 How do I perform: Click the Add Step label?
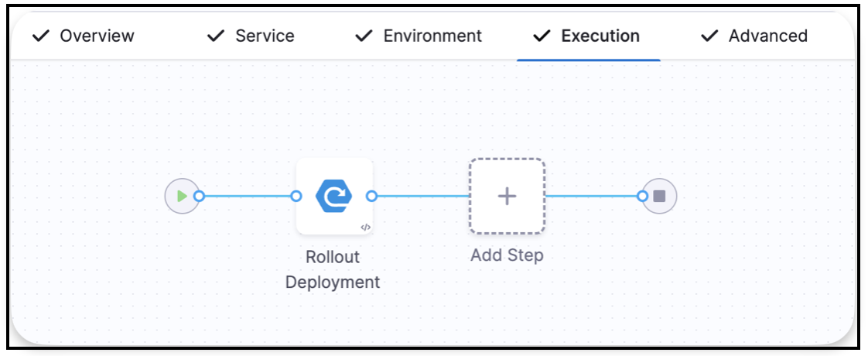(507, 255)
